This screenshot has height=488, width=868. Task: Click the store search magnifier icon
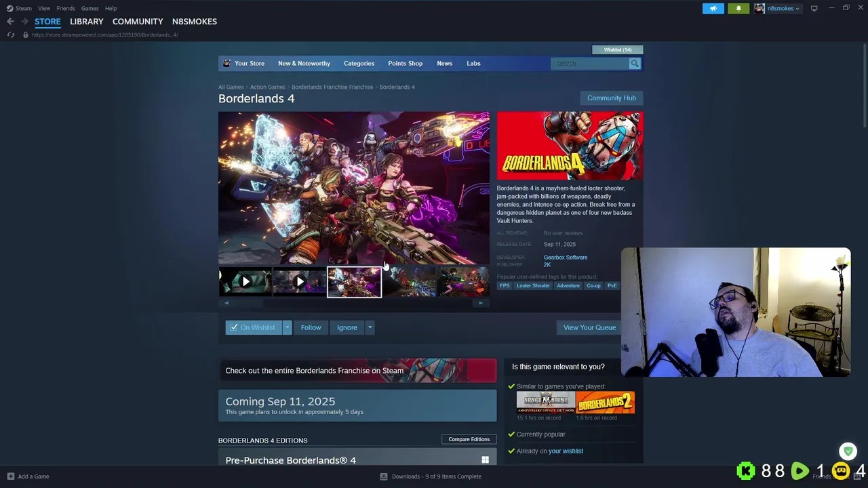tap(635, 64)
